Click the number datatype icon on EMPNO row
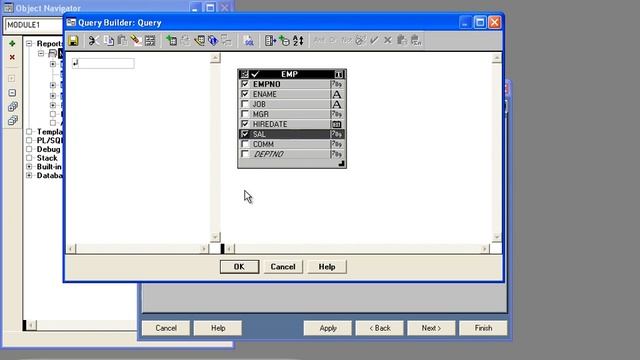The height and width of the screenshot is (360, 640). pyautogui.click(x=337, y=84)
